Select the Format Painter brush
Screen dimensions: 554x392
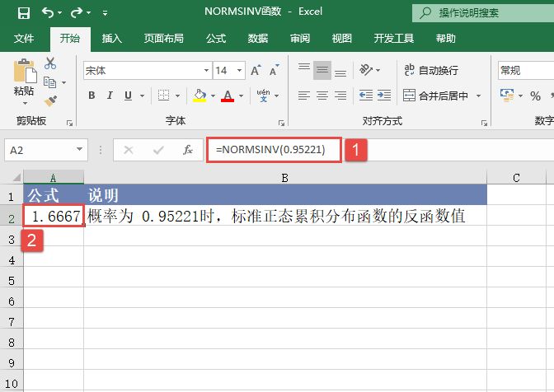50,100
